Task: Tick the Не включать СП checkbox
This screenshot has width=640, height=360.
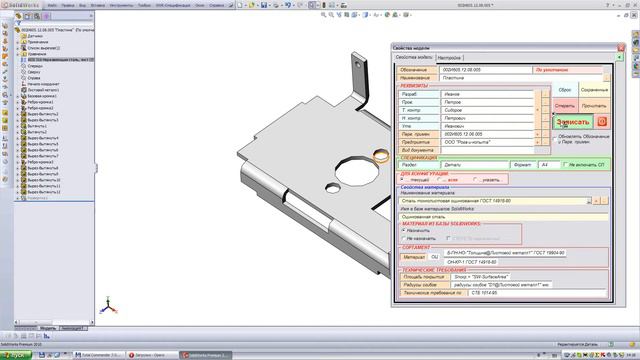Action: pyautogui.click(x=565, y=164)
